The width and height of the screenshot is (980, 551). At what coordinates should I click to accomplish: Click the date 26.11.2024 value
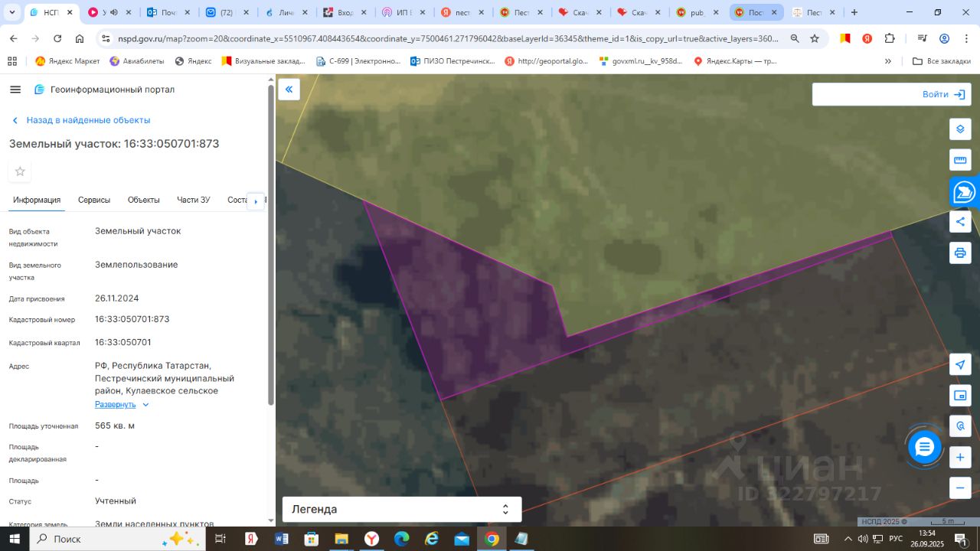click(117, 298)
